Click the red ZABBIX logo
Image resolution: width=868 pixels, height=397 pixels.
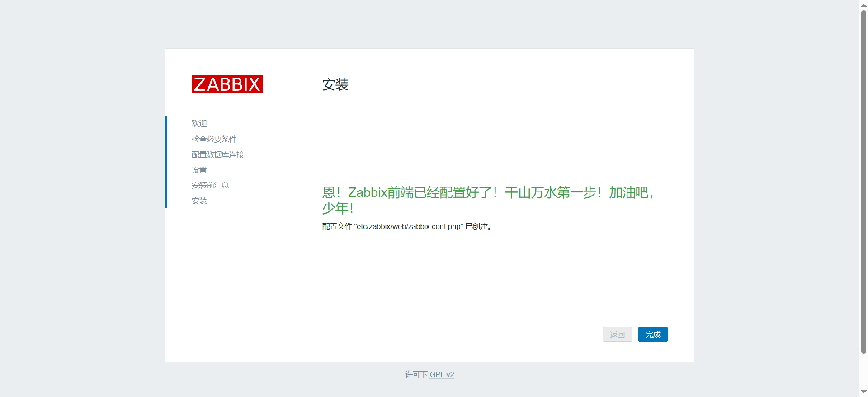point(227,84)
